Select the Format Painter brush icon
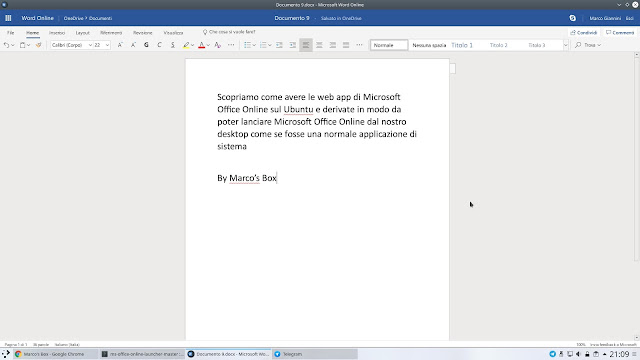The width and height of the screenshot is (640, 360). click(38, 45)
